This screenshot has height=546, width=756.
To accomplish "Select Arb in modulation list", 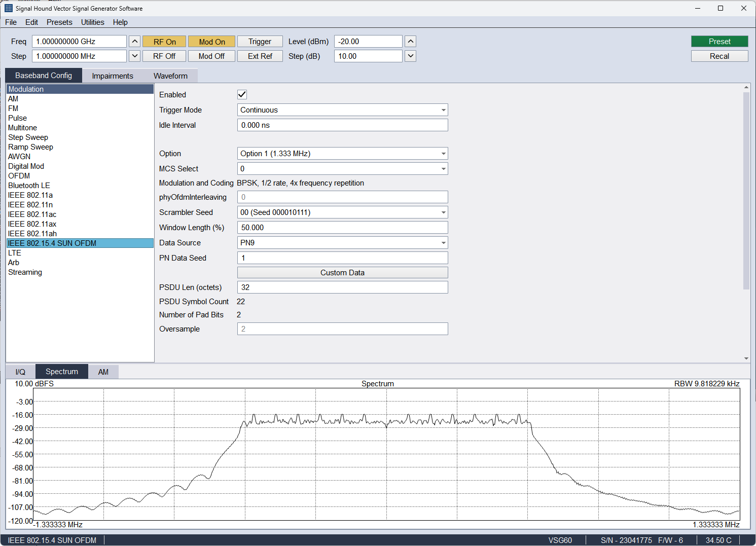I will (80, 263).
